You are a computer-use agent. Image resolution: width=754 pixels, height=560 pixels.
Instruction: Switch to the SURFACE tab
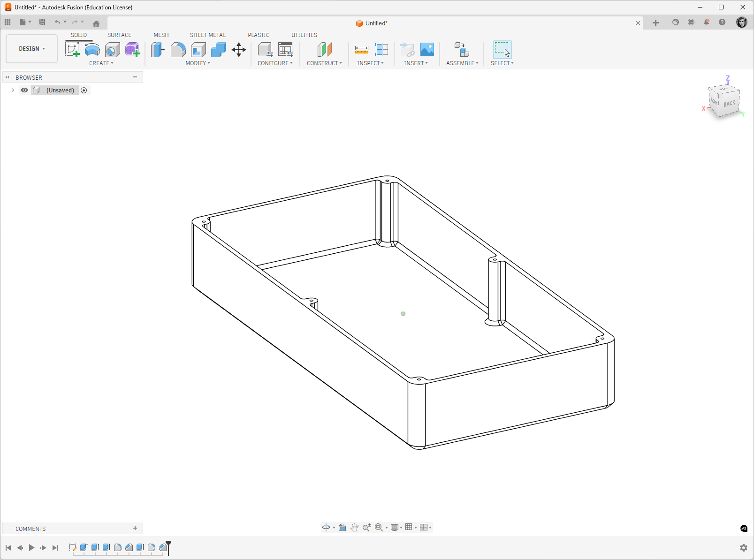click(x=119, y=35)
